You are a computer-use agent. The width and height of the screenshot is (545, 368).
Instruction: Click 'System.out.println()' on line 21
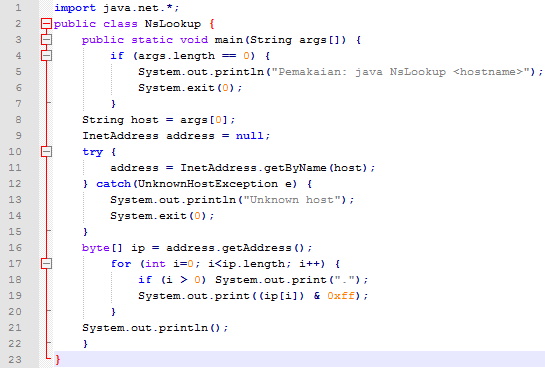[152, 327]
